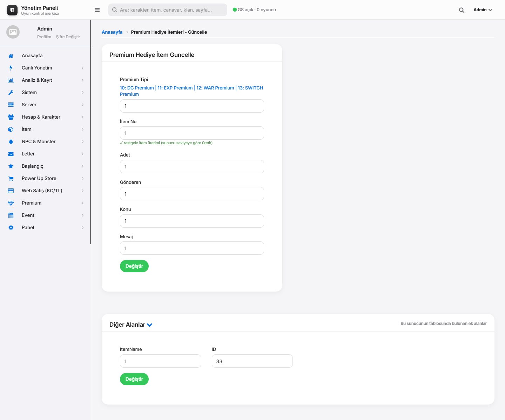Click the Letter envelope icon

[x=11, y=154]
